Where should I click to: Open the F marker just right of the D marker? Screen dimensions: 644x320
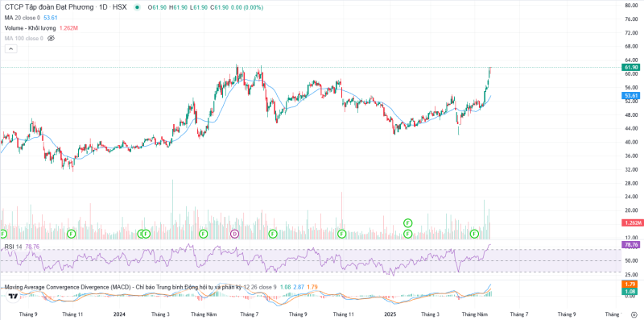click(273, 234)
